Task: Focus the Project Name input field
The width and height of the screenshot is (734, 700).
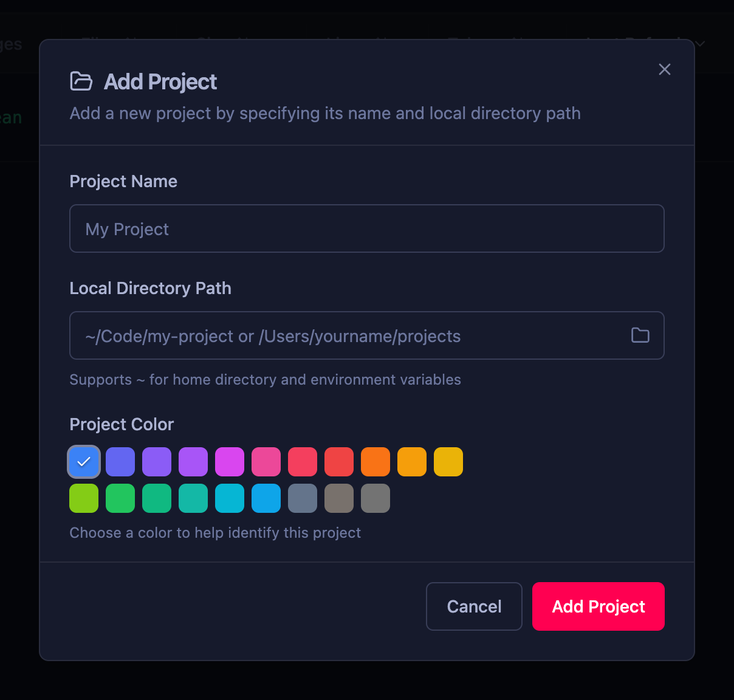Action: (x=366, y=228)
